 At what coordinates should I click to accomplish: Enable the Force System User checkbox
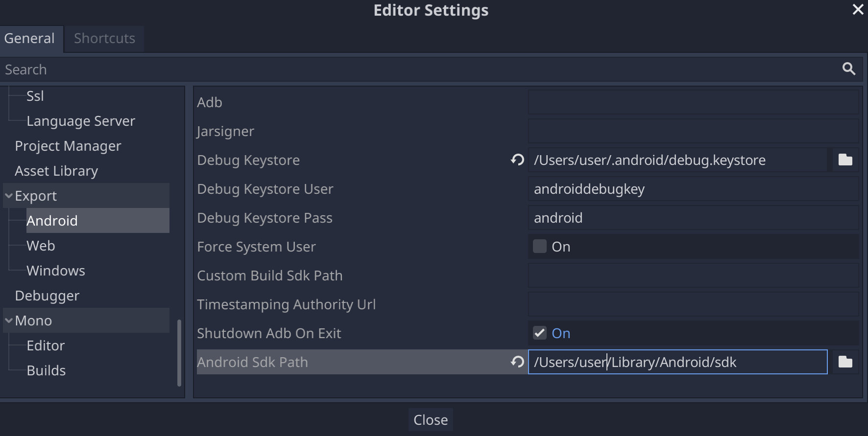[540, 247]
